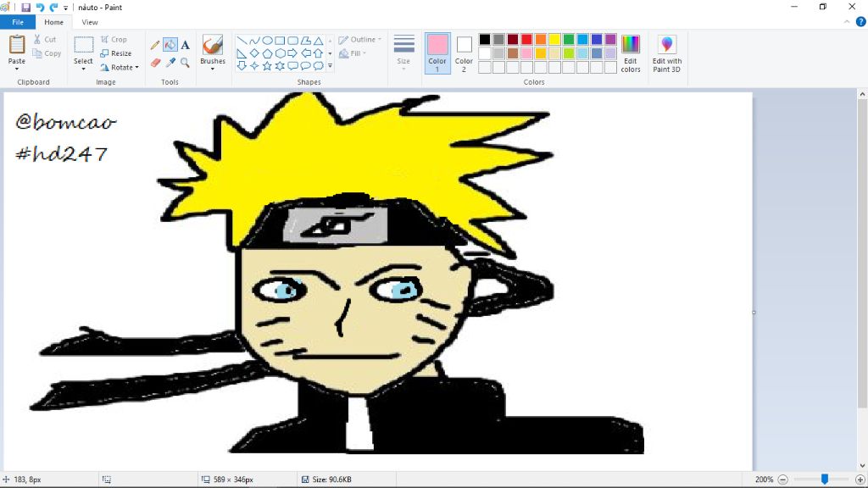The width and height of the screenshot is (868, 488).
Task: Choose the Right arrow shape
Action: (x=292, y=53)
